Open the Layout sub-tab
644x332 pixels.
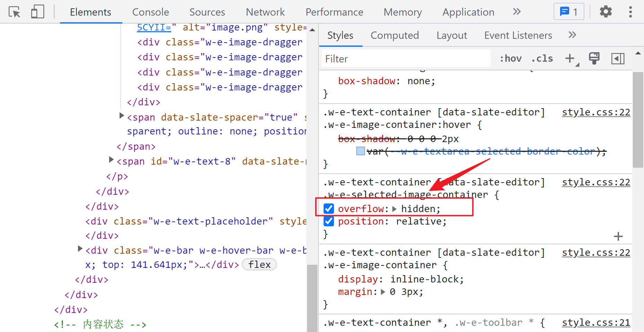452,35
